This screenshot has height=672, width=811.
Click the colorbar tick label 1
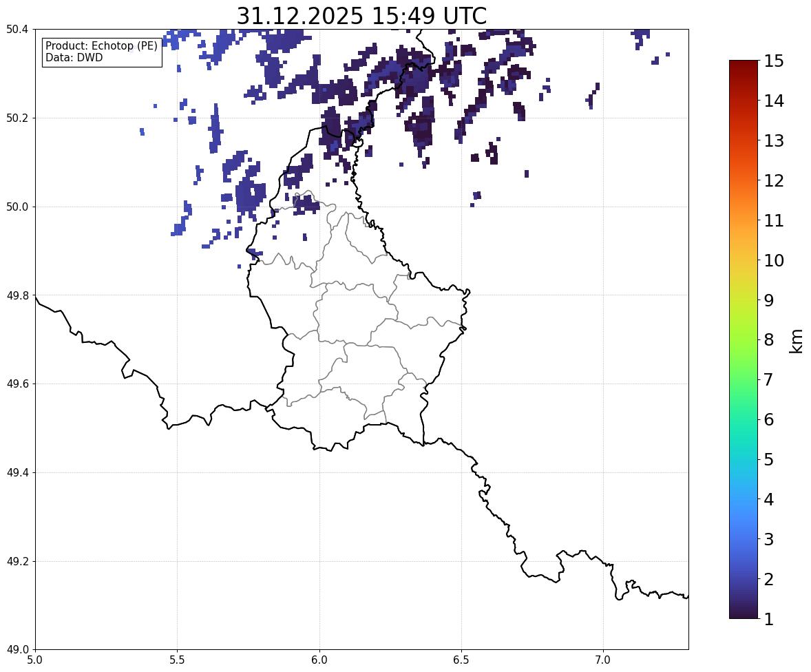pos(769,619)
